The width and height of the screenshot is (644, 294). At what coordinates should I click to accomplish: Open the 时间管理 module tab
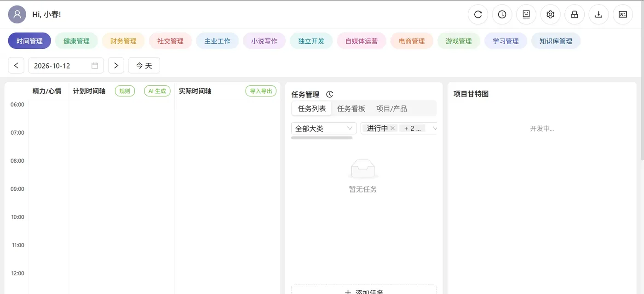click(x=29, y=41)
